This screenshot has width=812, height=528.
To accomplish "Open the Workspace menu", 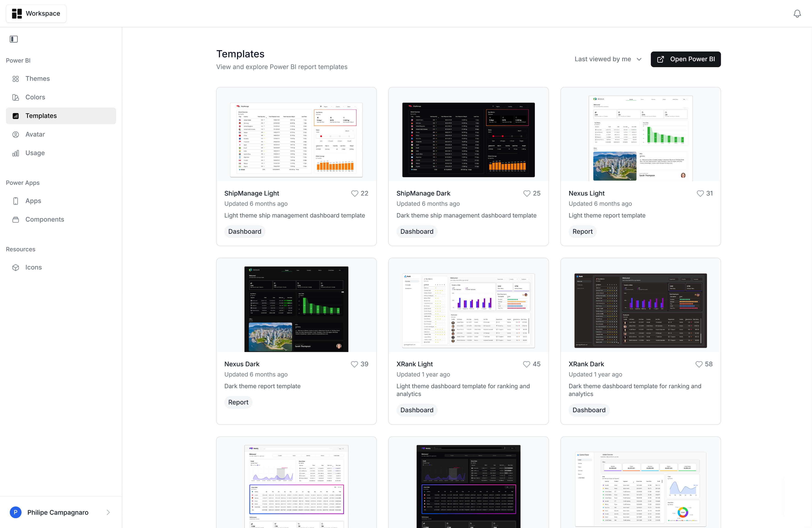I will point(36,13).
